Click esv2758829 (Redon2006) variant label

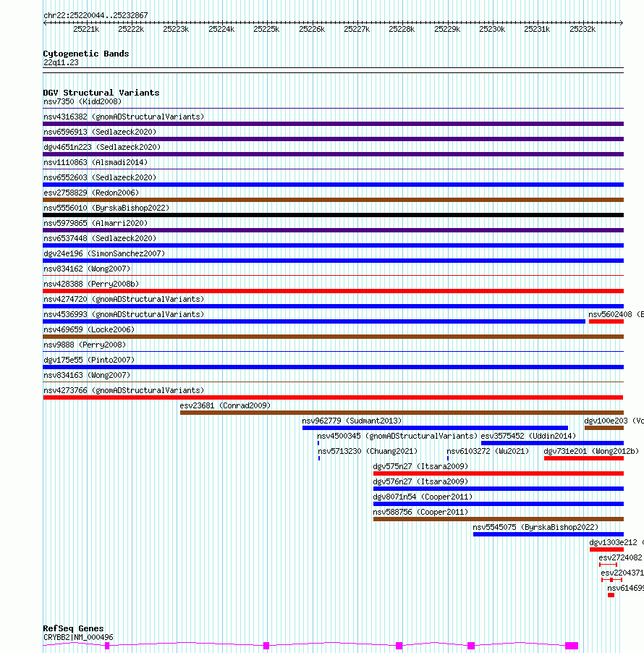pos(91,193)
